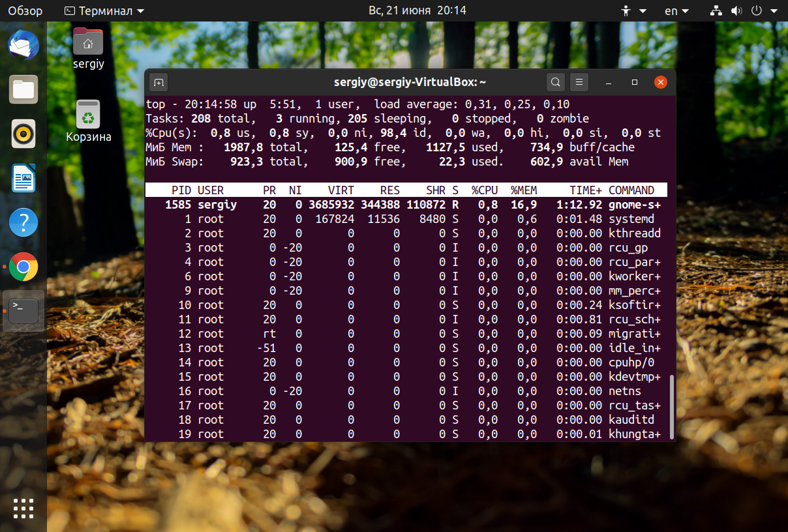Open LibreOffice Writer from the dock
The height and width of the screenshot is (532, 788).
[x=23, y=178]
